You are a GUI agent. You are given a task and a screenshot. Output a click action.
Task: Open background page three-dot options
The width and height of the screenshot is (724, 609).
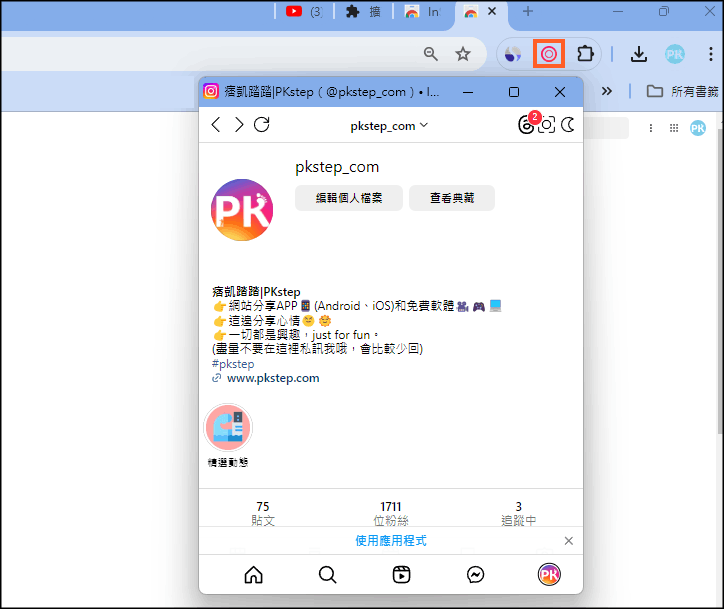click(x=651, y=128)
